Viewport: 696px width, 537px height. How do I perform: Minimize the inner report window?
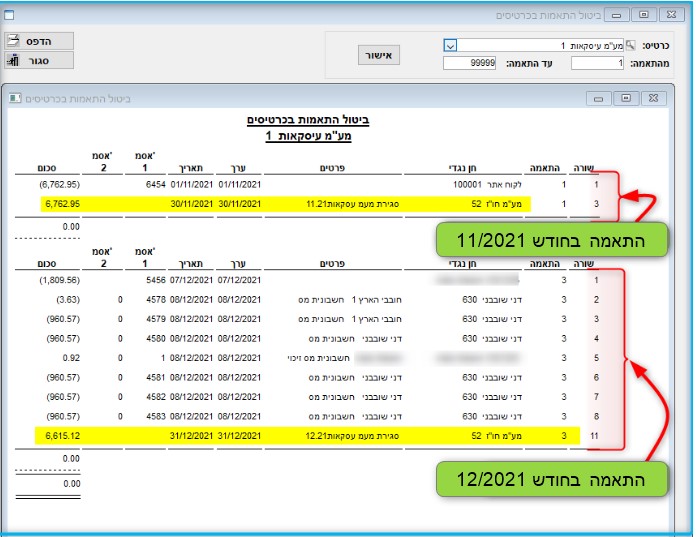[598, 99]
